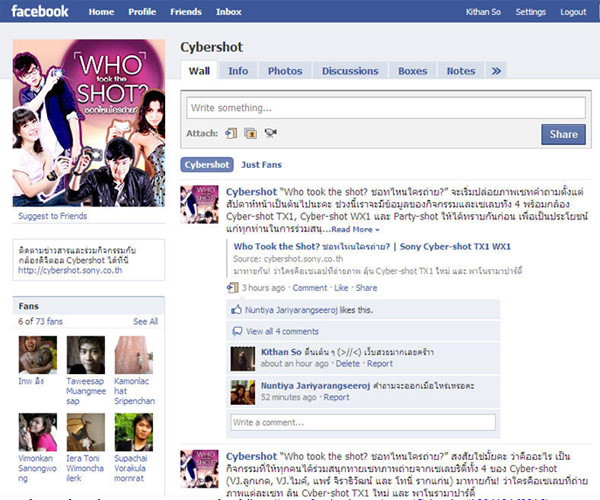Click the Supachai Vorakulamornrat name link
Screen dimensions: 600x500
tap(130, 468)
